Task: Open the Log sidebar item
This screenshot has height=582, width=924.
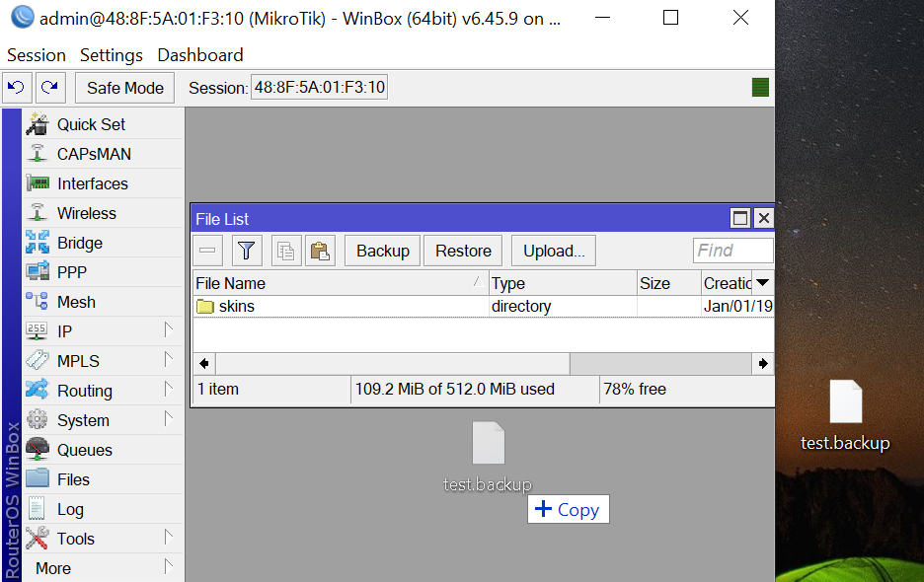Action: coord(103,509)
